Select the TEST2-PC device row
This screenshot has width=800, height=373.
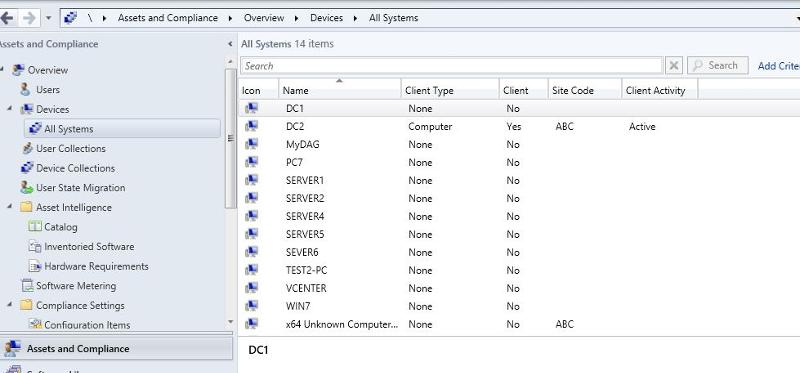tap(519, 270)
